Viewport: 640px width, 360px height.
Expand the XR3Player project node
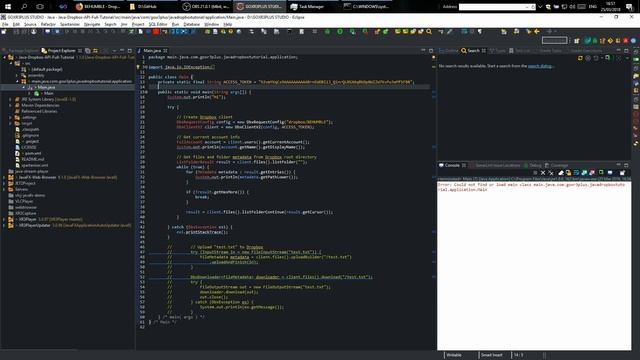point(4,219)
